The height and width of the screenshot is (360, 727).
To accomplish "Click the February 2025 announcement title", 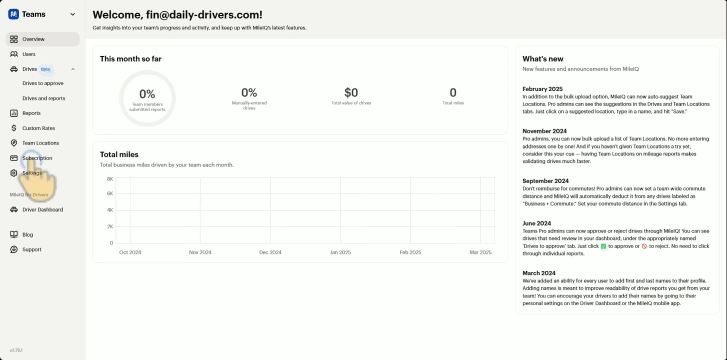I will pos(542,89).
